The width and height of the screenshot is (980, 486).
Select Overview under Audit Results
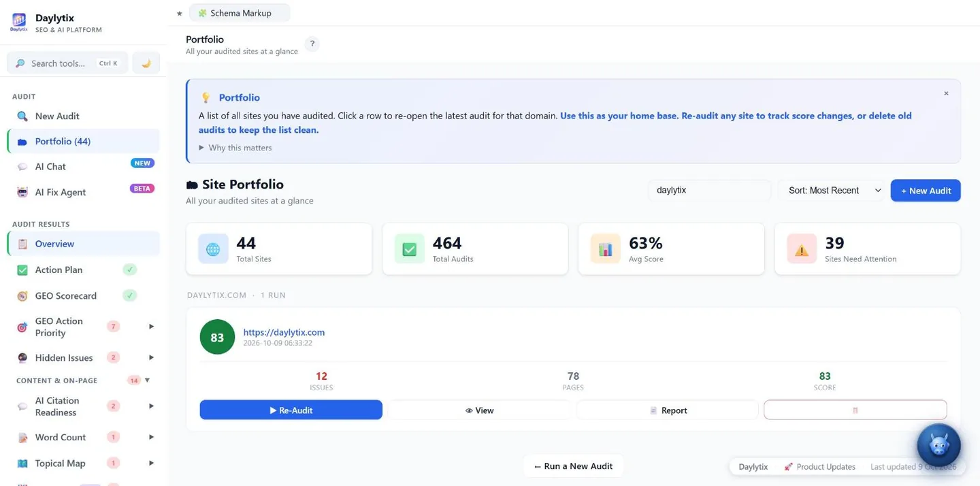click(83, 244)
